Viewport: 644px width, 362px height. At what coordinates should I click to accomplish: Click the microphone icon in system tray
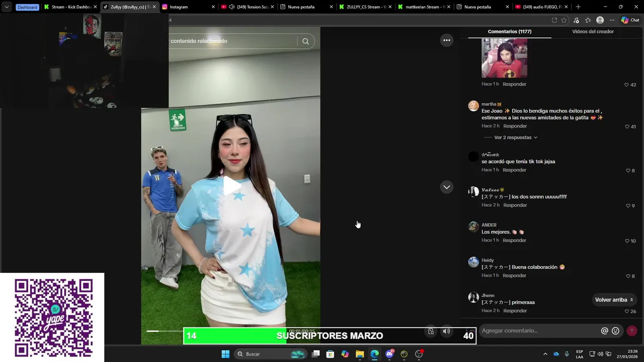[x=567, y=354]
